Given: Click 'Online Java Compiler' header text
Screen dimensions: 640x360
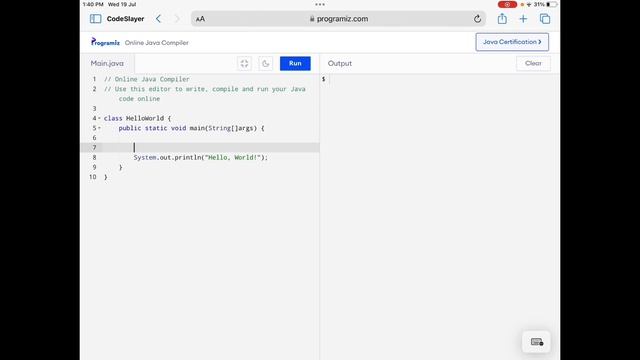Looking at the screenshot, I should 157,42.
